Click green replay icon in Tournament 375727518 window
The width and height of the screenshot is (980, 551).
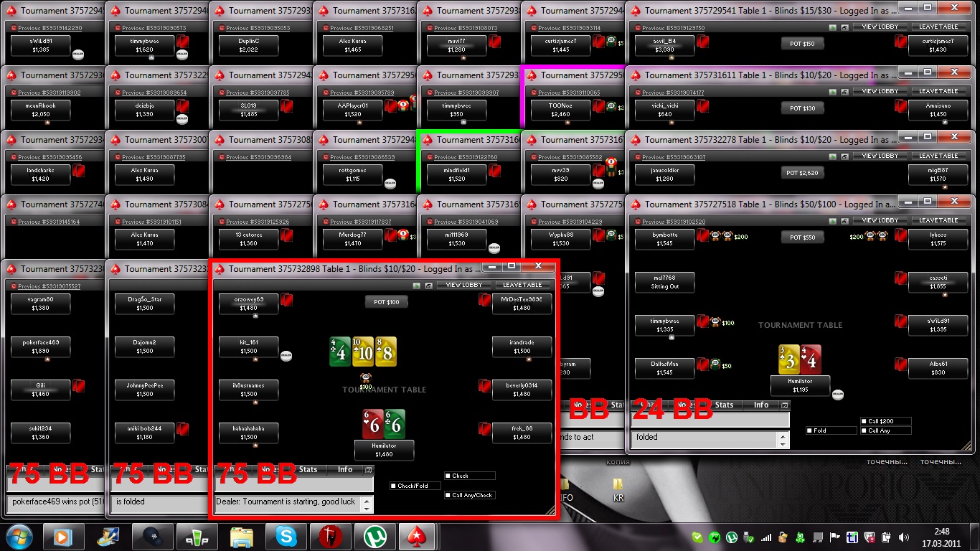coord(833,220)
